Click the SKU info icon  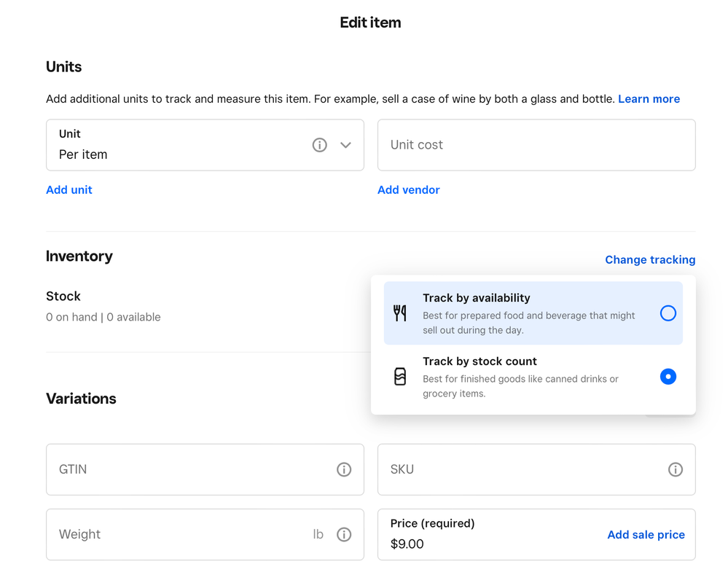tap(676, 470)
